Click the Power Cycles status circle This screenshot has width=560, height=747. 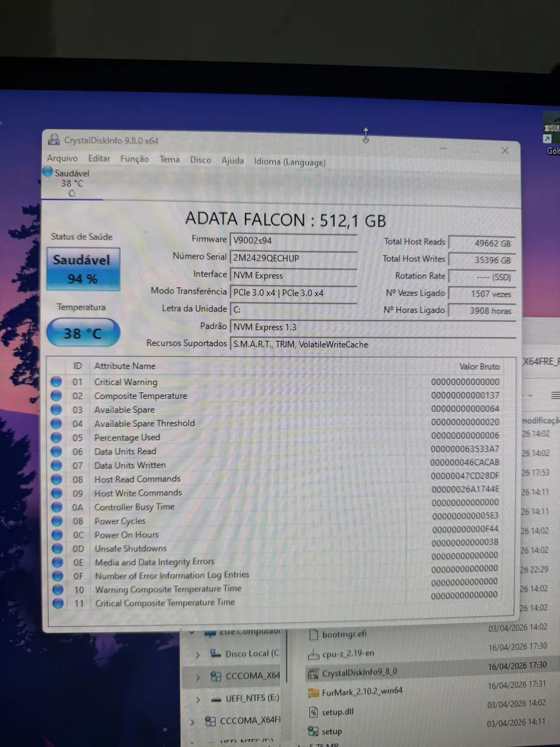pos(57,521)
